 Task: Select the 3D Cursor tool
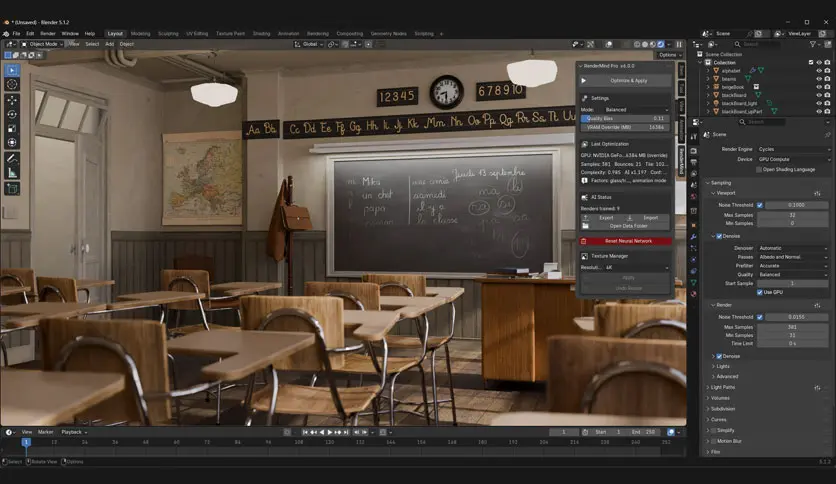(x=12, y=85)
